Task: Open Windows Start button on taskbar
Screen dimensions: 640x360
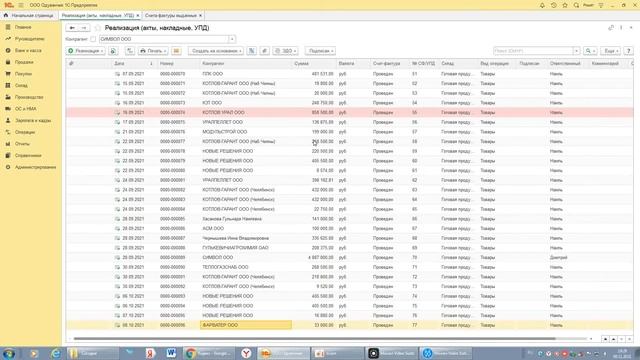Action: tap(9, 353)
